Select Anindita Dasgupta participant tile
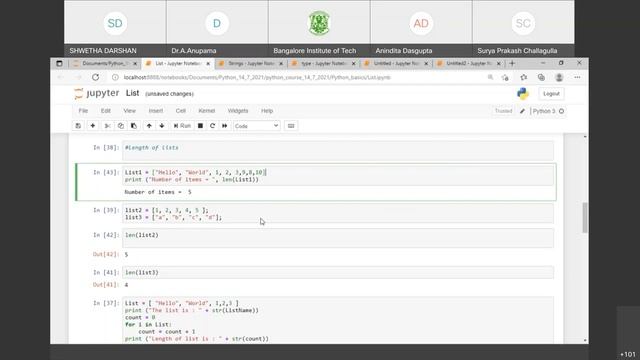The height and width of the screenshot is (360, 640). tap(421, 28)
